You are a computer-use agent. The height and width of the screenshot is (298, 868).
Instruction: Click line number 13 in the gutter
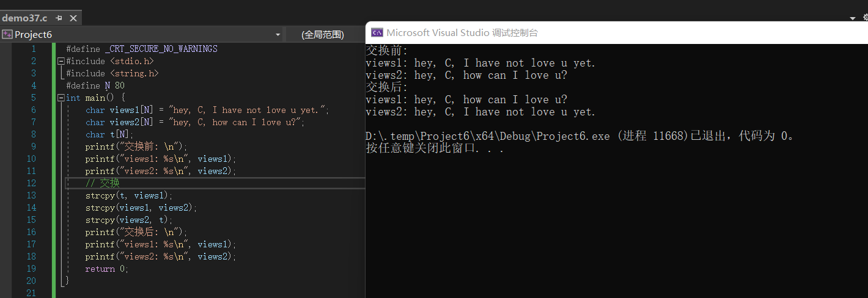(31, 195)
